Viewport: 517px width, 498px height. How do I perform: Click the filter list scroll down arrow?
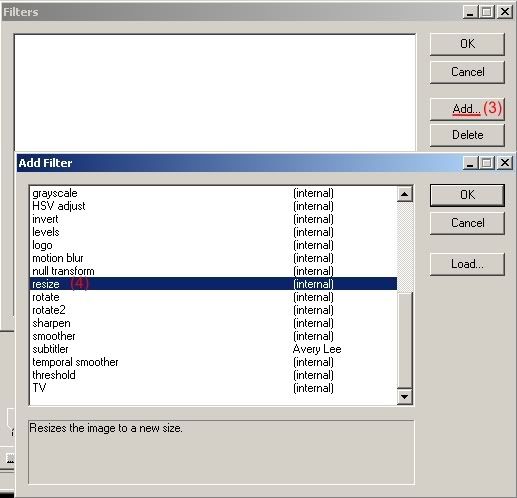pyautogui.click(x=405, y=397)
